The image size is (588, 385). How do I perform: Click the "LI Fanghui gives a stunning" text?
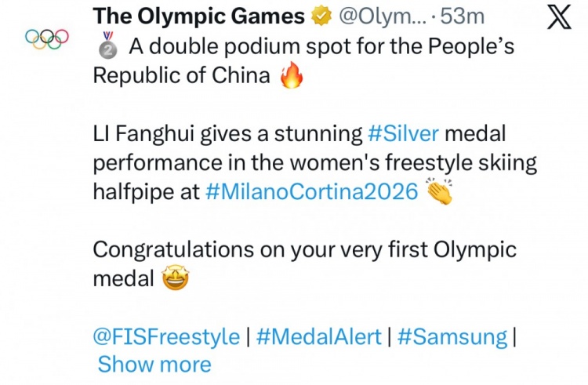(227, 133)
